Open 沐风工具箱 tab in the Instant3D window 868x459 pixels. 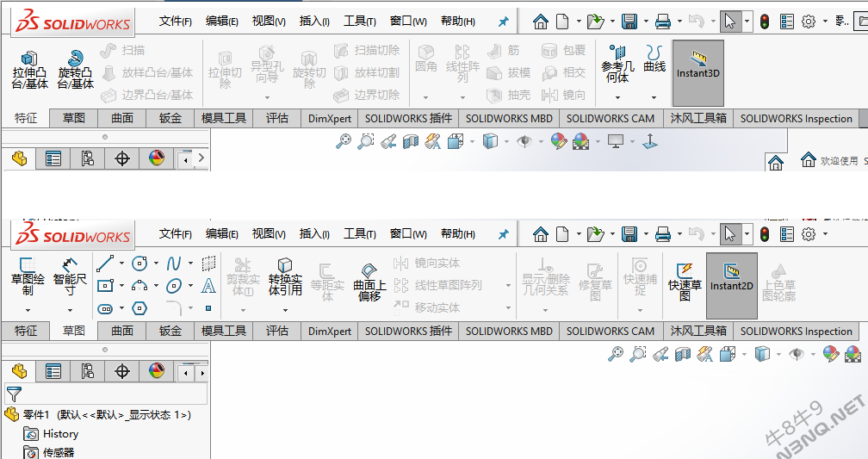tap(698, 119)
